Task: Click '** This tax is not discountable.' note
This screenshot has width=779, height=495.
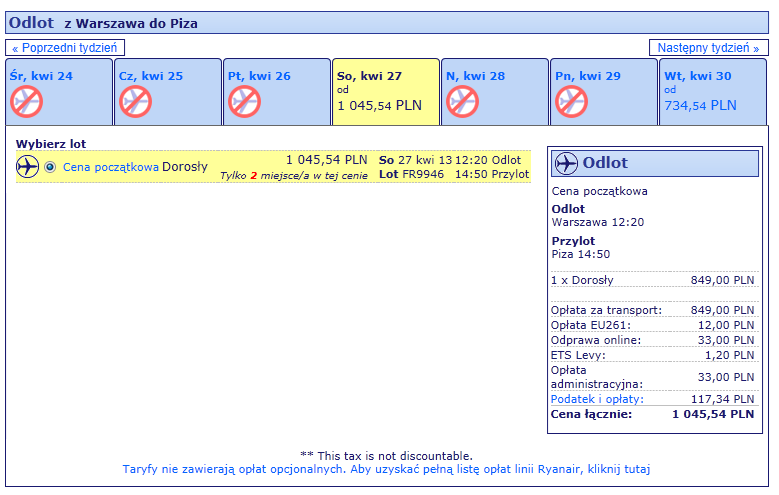Action: click(387, 456)
